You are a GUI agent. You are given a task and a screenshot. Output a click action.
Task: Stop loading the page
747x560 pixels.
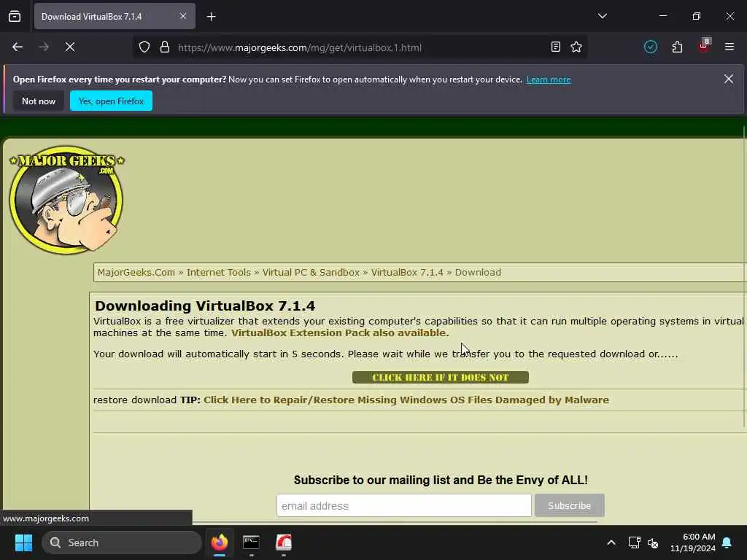(x=70, y=47)
